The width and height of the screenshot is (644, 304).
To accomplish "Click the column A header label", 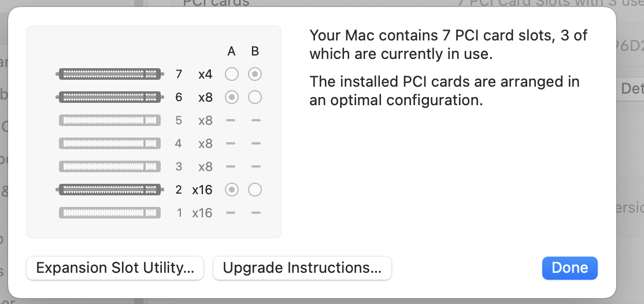I will click(x=232, y=51).
